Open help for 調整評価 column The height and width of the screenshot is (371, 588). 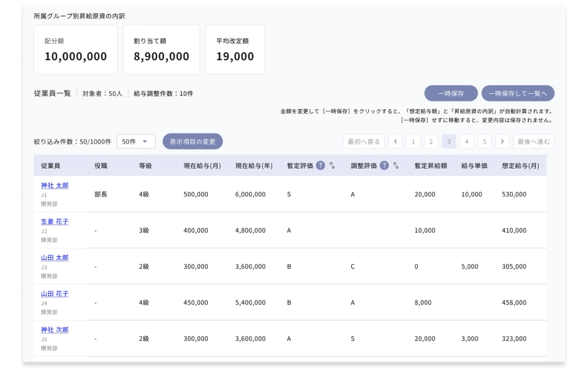coord(384,165)
